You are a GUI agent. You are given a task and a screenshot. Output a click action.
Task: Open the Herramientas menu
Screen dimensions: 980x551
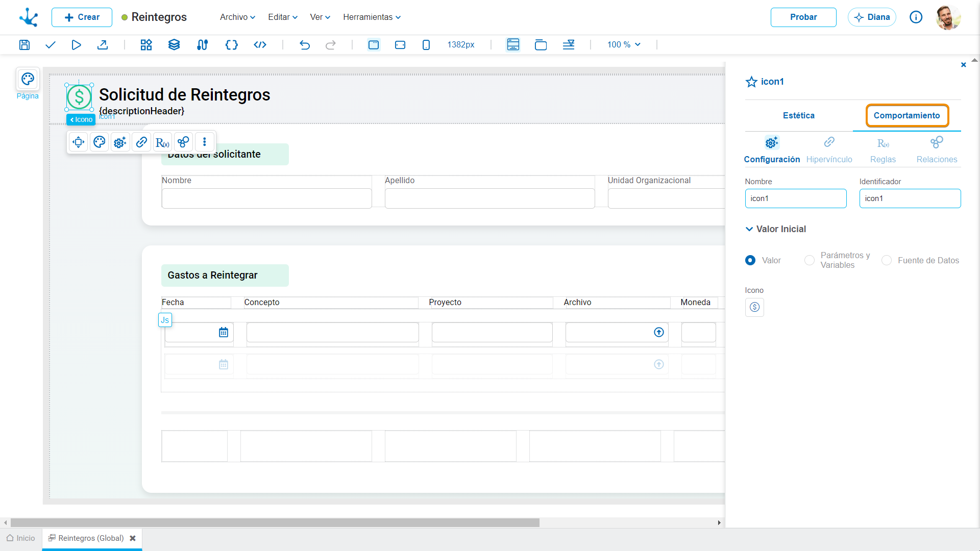[372, 17]
